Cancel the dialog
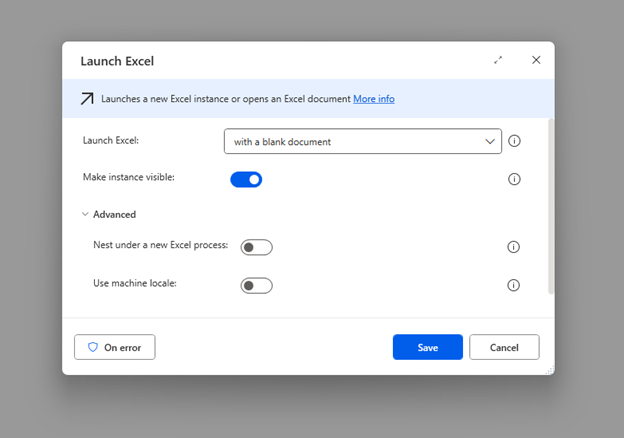This screenshot has height=438, width=624. [504, 347]
